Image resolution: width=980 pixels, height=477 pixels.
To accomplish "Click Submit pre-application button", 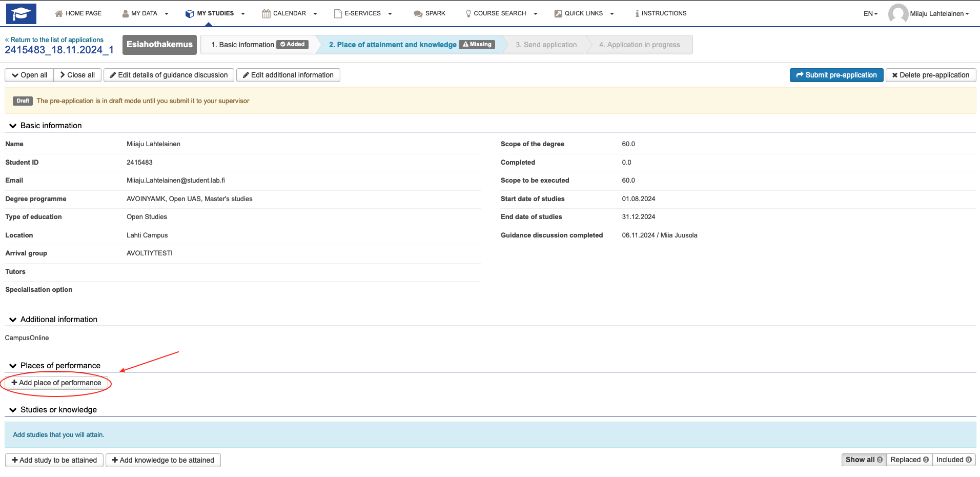I will pyautogui.click(x=836, y=75).
